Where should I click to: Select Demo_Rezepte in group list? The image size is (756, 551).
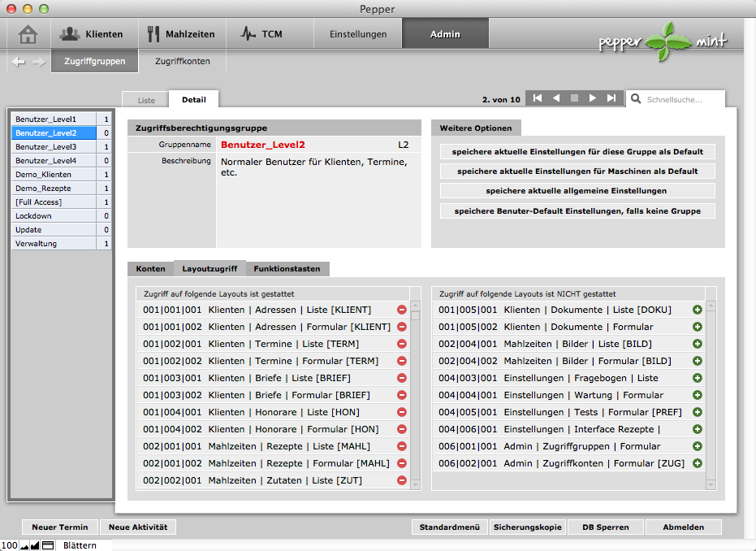tap(43, 188)
